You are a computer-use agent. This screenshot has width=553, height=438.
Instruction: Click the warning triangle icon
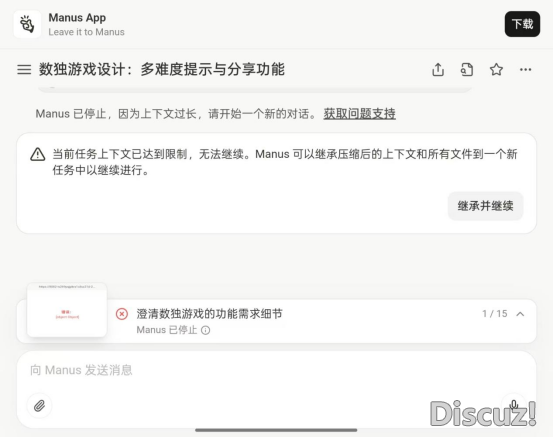38,154
